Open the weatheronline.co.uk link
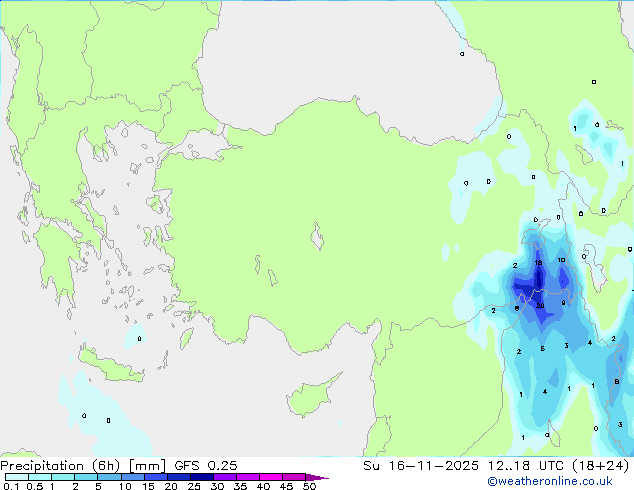The image size is (634, 490). pos(550,481)
